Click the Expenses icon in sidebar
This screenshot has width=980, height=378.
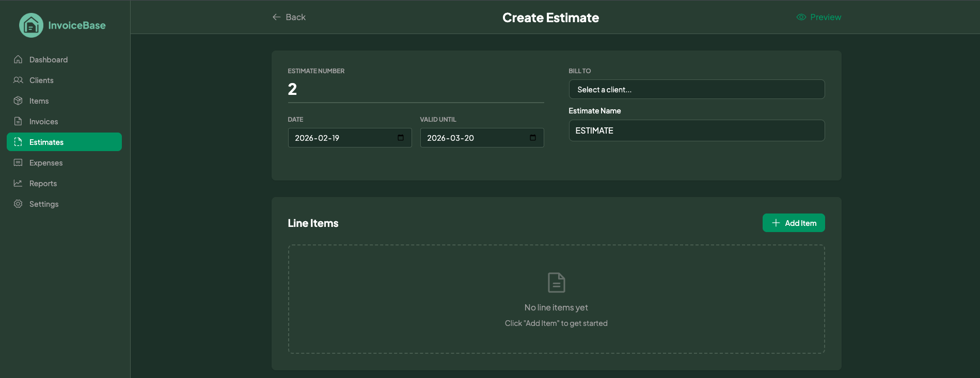(x=18, y=162)
